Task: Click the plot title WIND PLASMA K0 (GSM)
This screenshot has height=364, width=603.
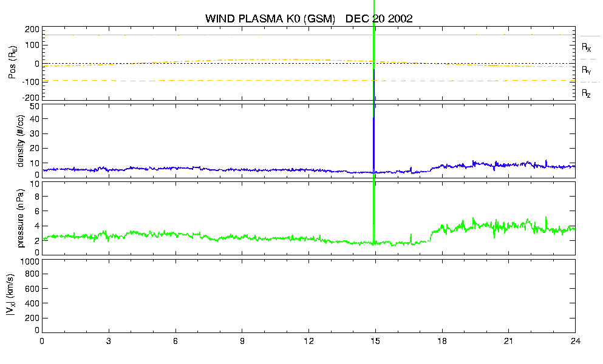Action: pos(270,19)
